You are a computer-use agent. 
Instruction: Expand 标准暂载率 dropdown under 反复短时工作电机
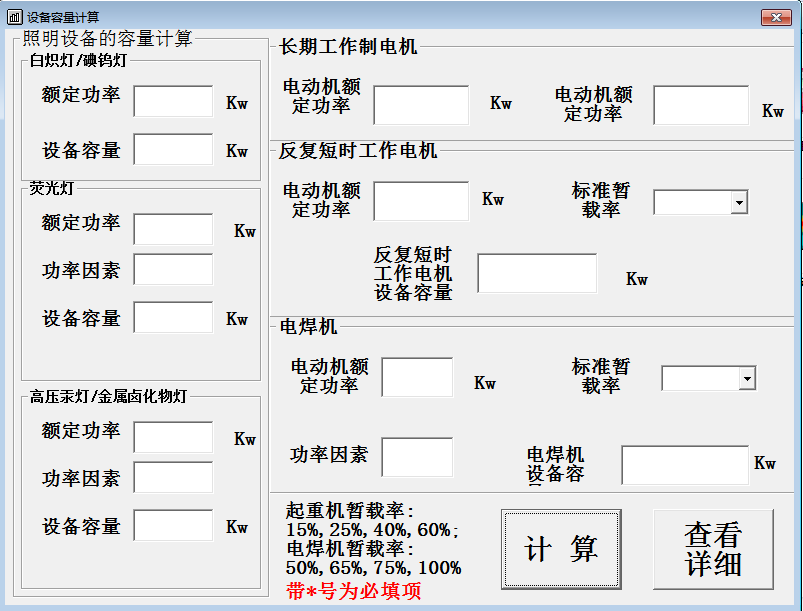pyautogui.click(x=739, y=202)
